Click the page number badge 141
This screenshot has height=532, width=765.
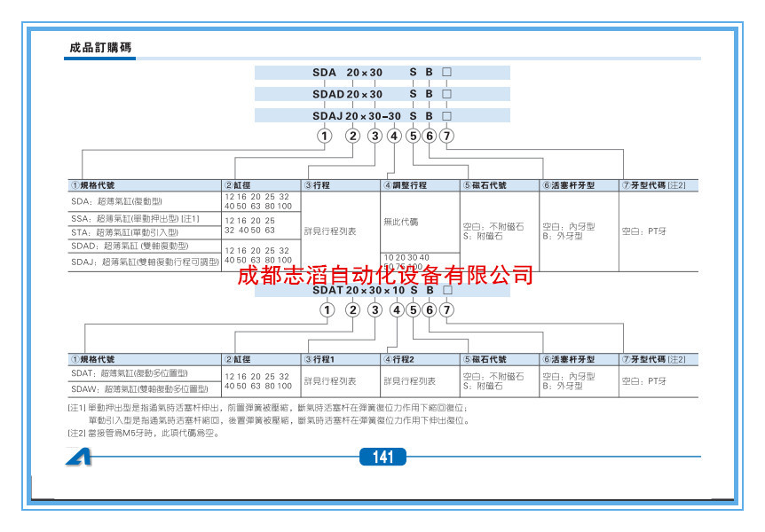382,457
